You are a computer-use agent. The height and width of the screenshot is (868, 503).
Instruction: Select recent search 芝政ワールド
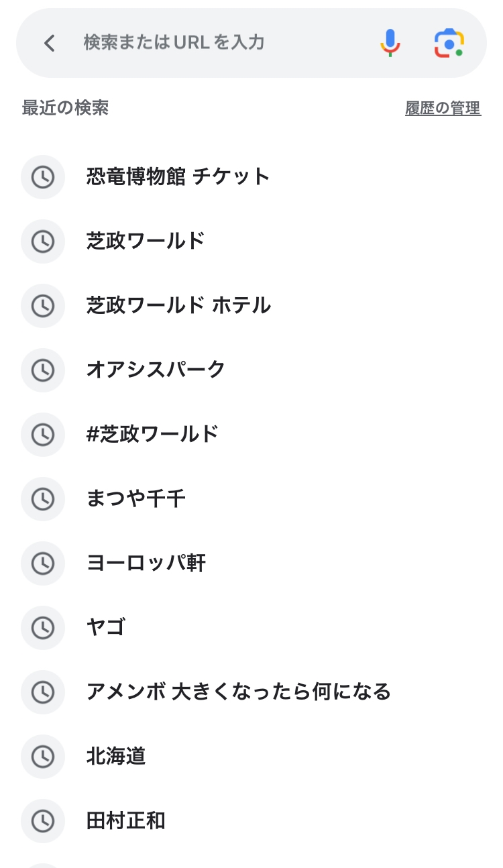point(146,241)
